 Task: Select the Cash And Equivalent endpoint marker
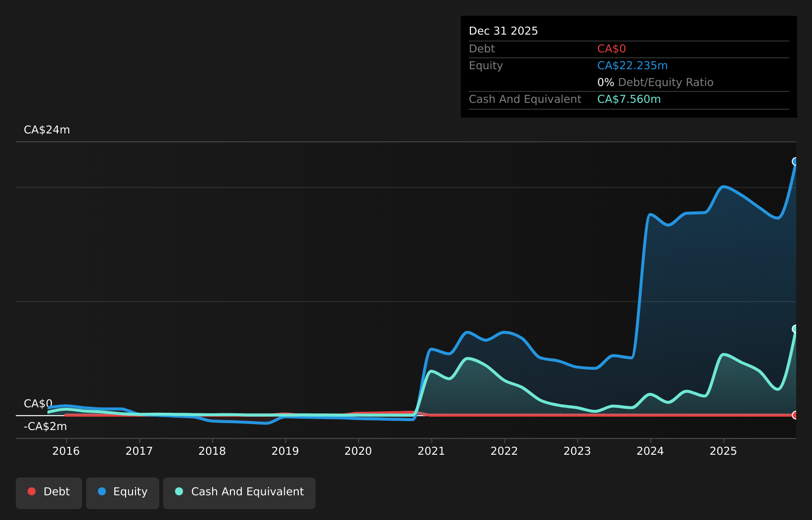(x=795, y=329)
